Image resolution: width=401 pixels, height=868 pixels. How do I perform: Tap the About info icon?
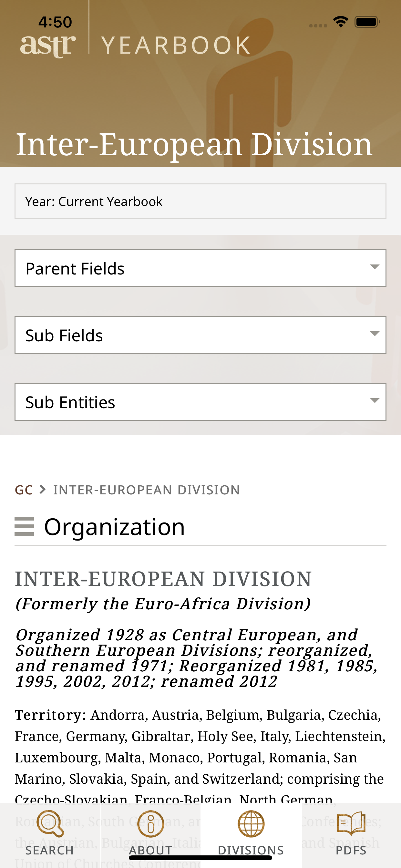[x=151, y=823]
